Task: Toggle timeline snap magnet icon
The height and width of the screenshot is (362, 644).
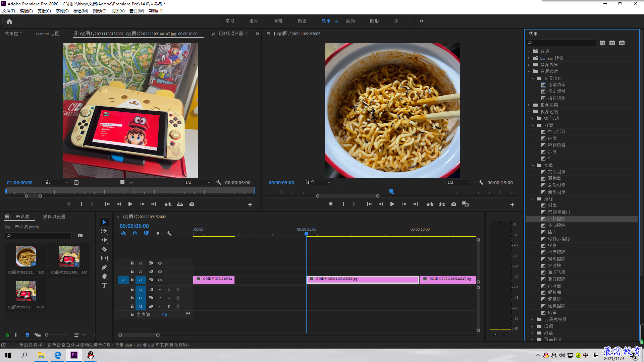Action: pos(135,233)
